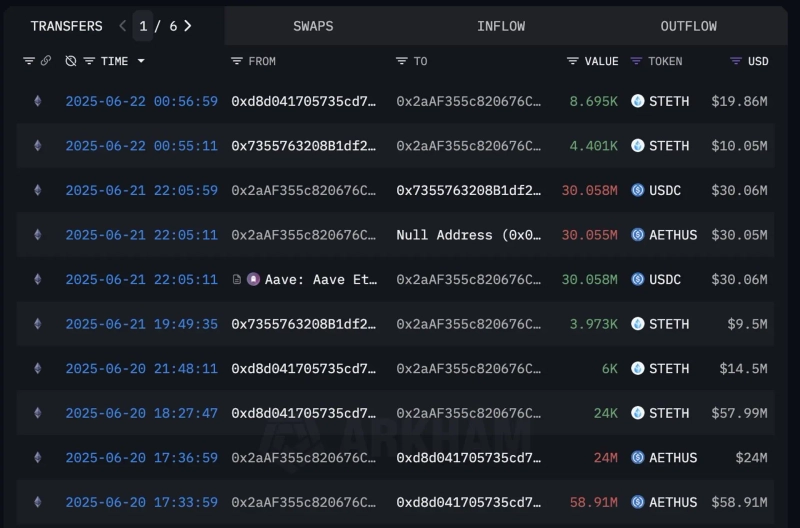
Task: Go to previous transfers page arrow
Action: (123, 26)
